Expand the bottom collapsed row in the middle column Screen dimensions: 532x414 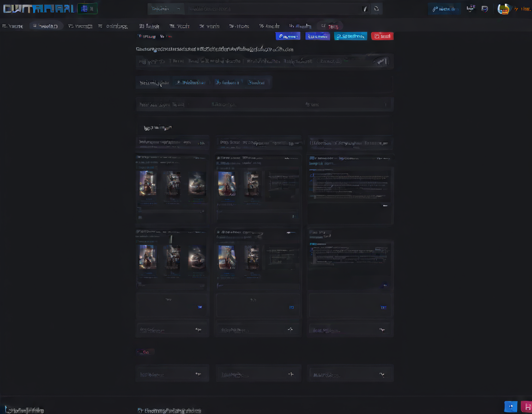(259, 374)
